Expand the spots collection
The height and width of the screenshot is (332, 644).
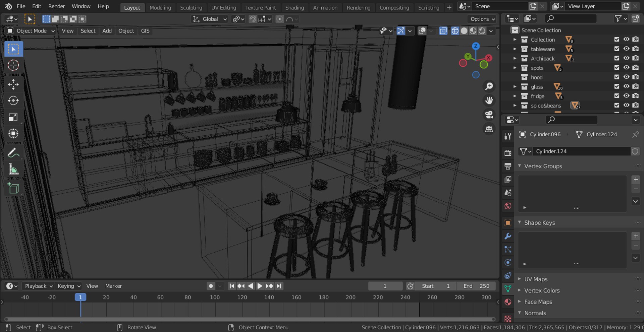(515, 68)
